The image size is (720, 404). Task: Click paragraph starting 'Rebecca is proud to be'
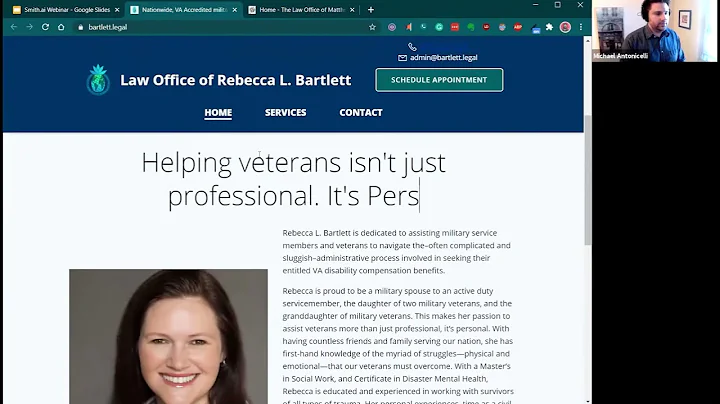tap(398, 347)
